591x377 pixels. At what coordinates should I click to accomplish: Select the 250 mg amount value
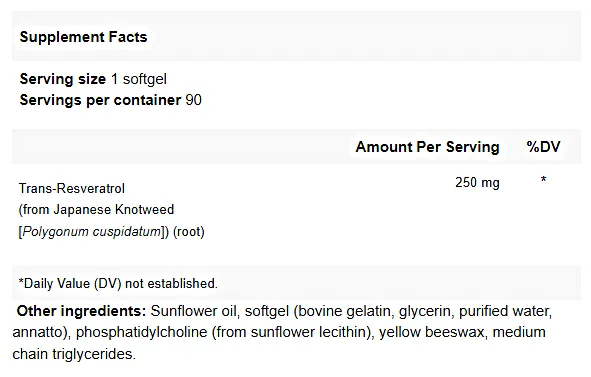[x=477, y=182]
